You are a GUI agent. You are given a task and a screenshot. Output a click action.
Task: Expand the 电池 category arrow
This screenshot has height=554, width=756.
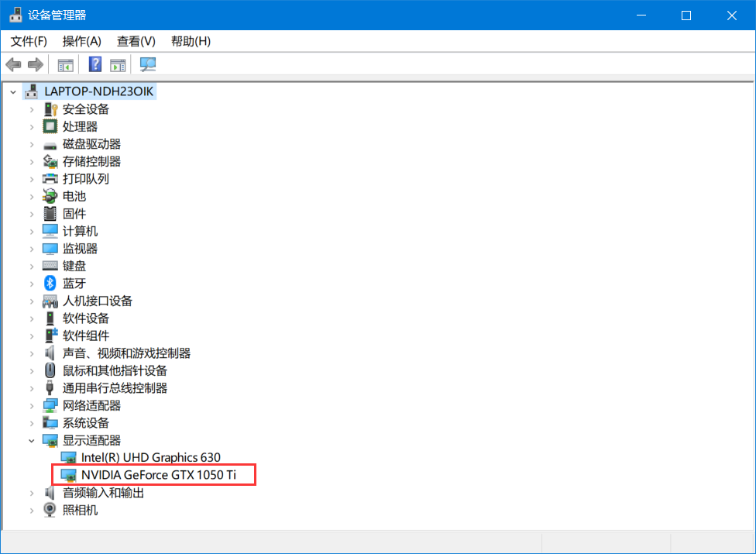pos(32,196)
